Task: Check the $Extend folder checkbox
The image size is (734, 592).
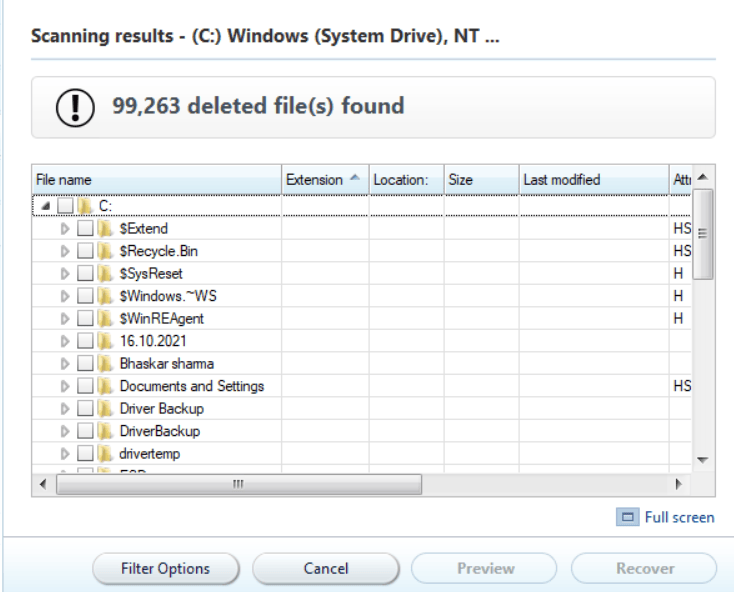Action: coord(85,229)
